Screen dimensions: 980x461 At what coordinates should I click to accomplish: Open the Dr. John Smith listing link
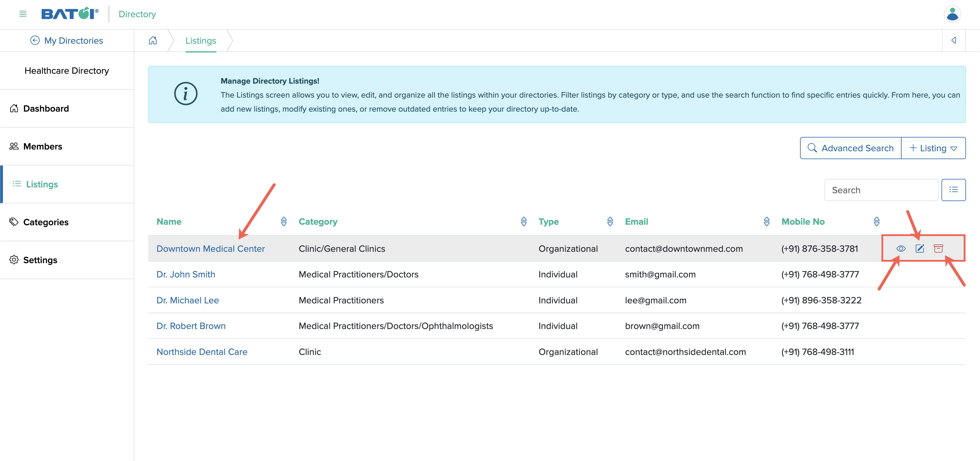pyautogui.click(x=185, y=274)
